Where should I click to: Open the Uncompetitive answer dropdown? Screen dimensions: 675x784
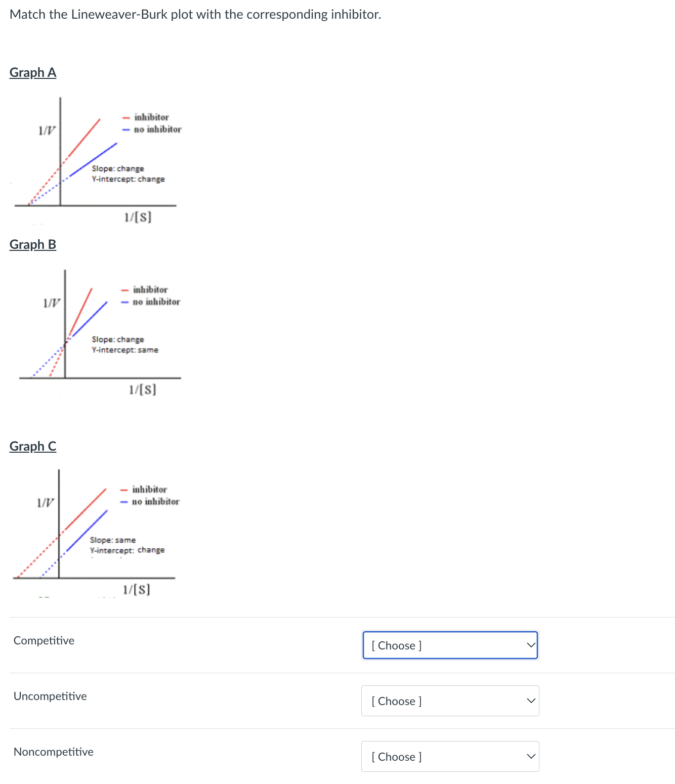tap(449, 701)
